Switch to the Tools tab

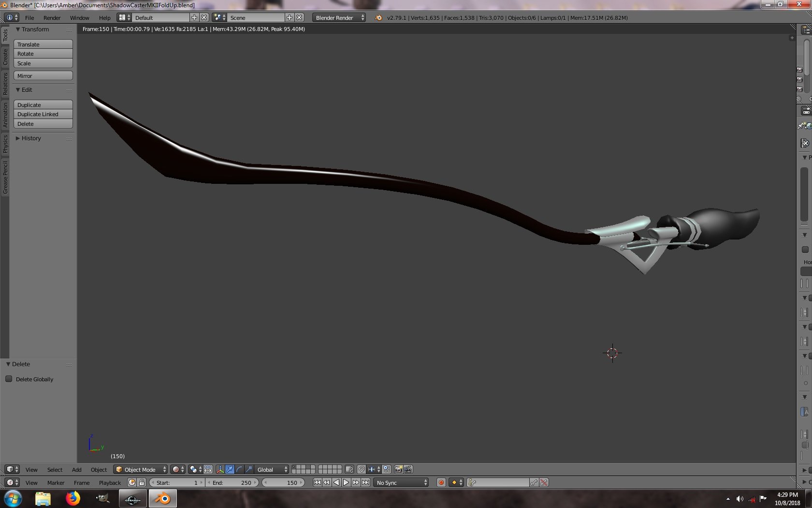(x=5, y=34)
